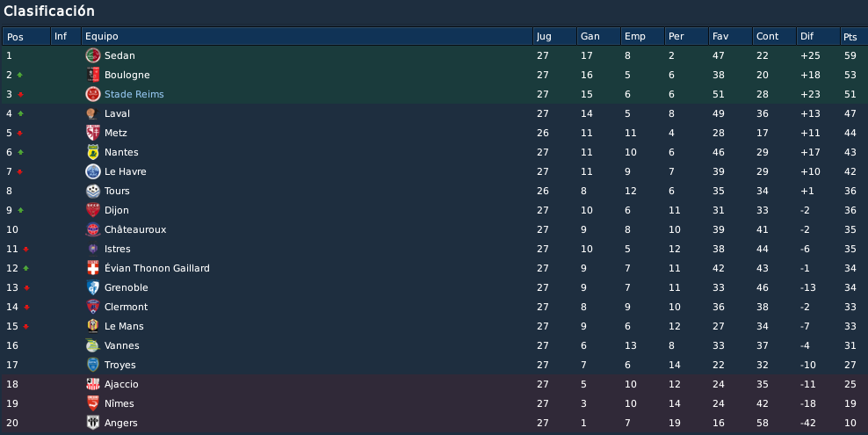Select the Châteauroux team name
The width and height of the screenshot is (868, 435).
pos(135,229)
